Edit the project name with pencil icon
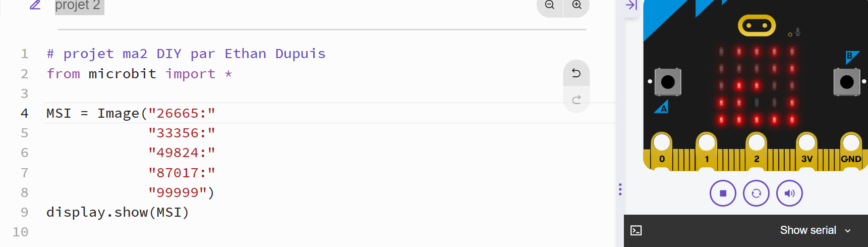 point(35,5)
